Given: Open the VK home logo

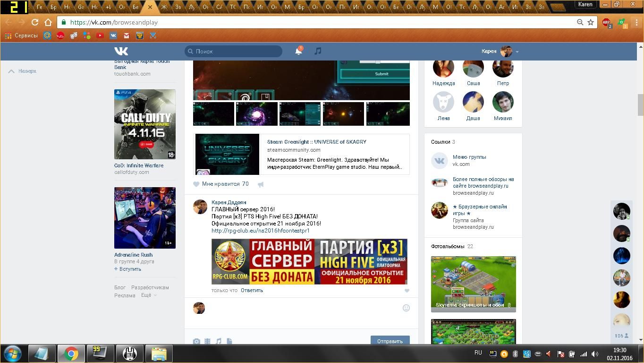Looking at the screenshot, I should (121, 51).
